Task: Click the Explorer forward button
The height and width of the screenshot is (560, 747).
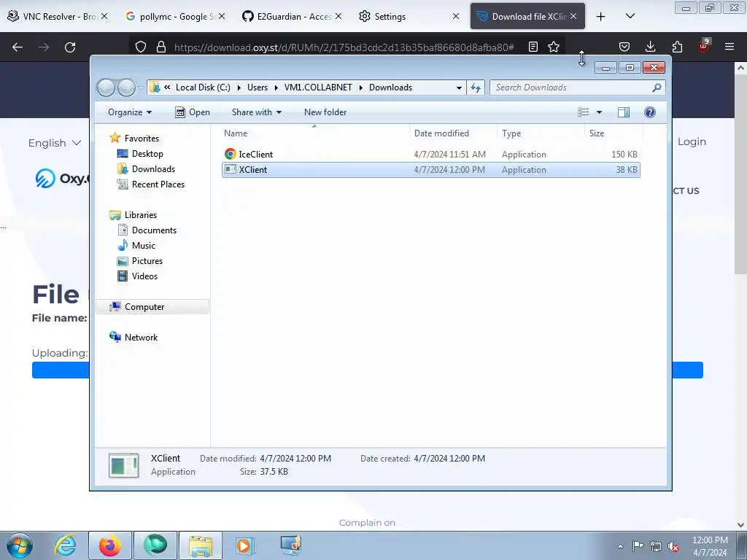Action: (126, 87)
